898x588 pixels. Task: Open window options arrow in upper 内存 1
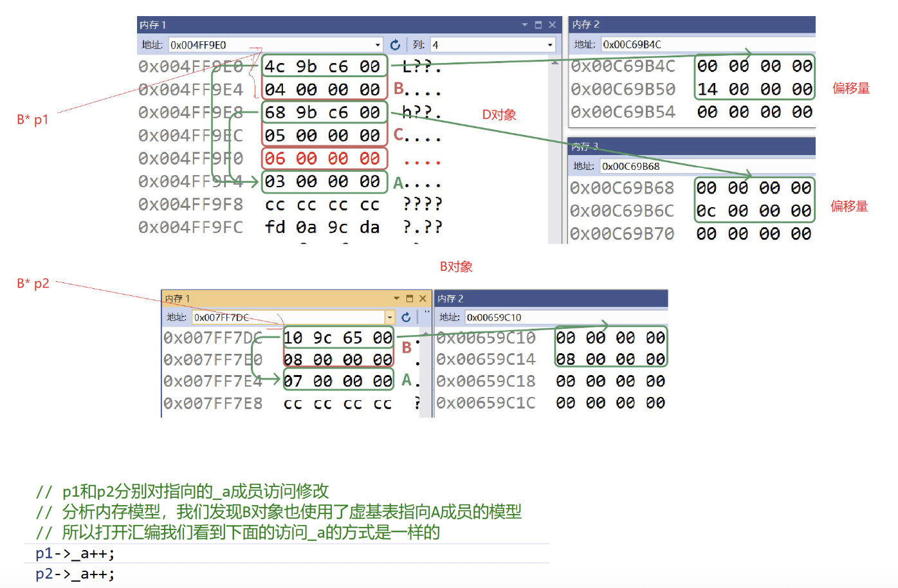pyautogui.click(x=524, y=24)
